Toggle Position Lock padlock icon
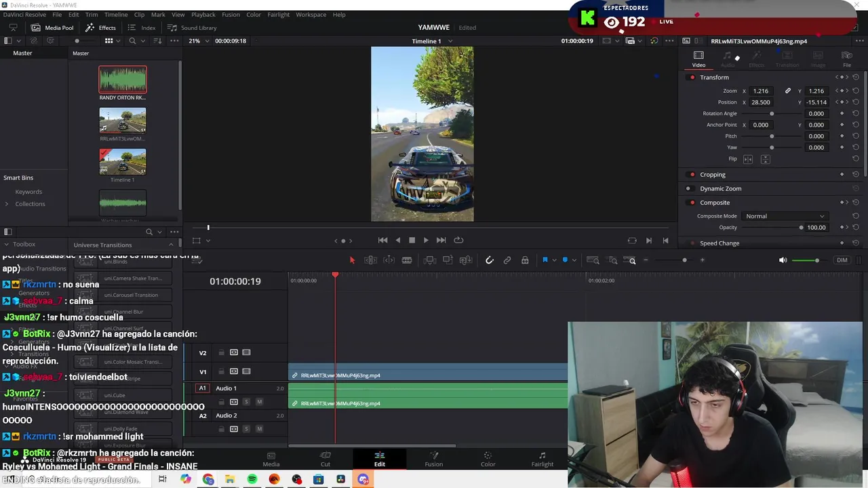The image size is (868, 488). [525, 260]
